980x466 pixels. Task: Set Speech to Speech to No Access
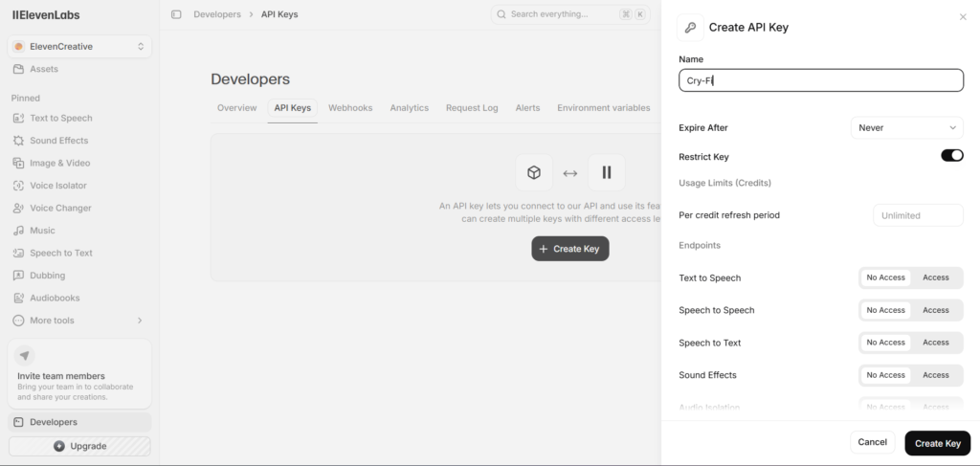click(885, 310)
